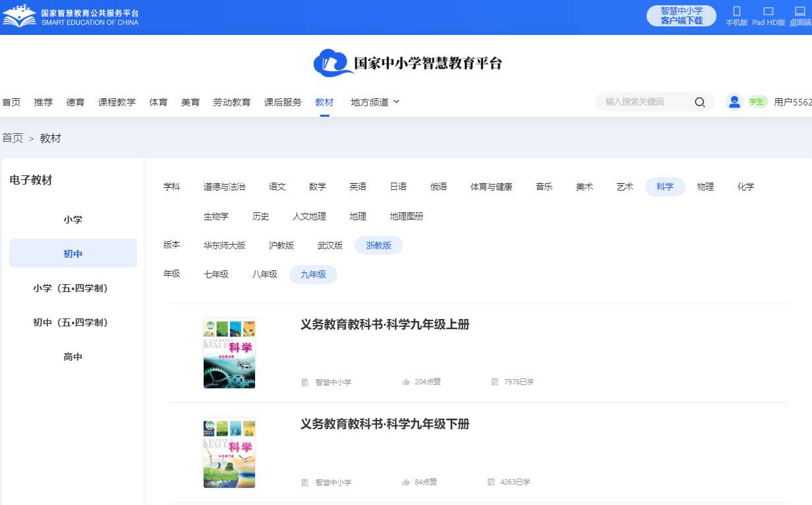Click thumbs-up icon for 九年级上册
812x505 pixels.
click(406, 382)
